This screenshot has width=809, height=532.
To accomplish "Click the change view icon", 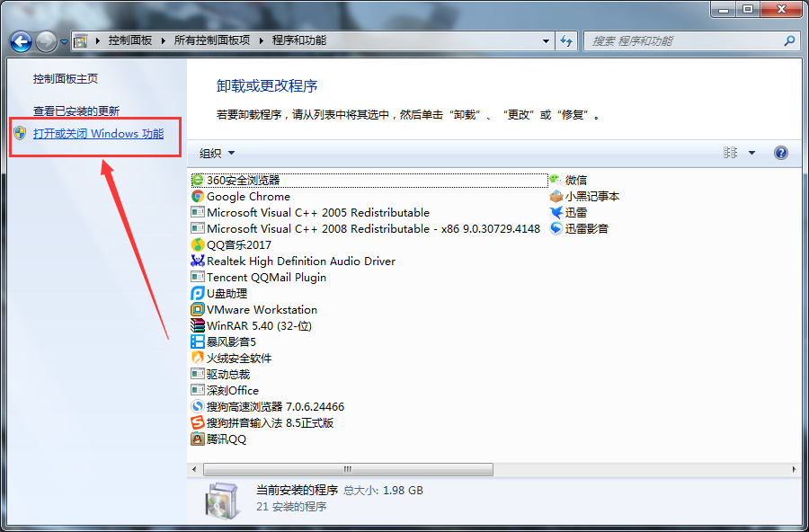I will click(x=730, y=152).
